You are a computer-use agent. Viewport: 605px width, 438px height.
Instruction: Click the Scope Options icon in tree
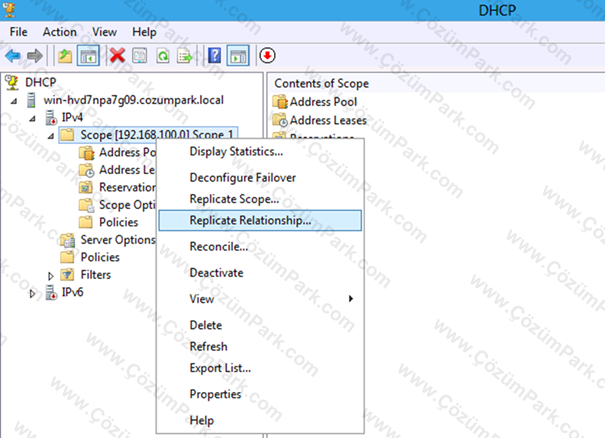pos(86,205)
